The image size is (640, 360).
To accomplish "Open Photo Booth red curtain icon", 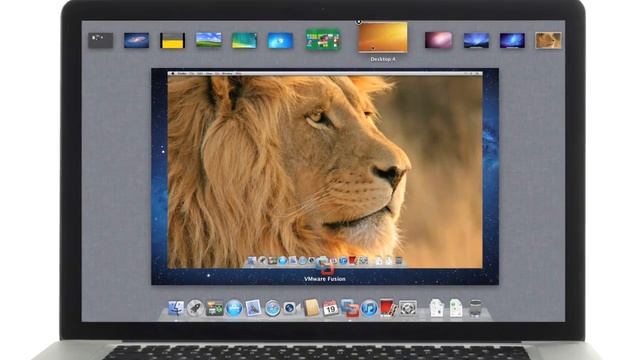I will pyautogui.click(x=388, y=308).
